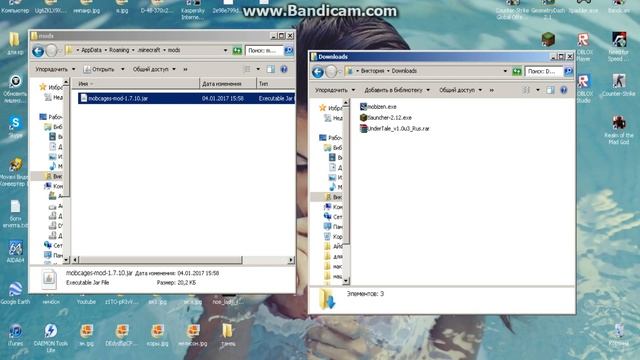Viewport: 640px width, 360px height.
Task: Open Google Earth desktop icon
Action: click(16, 293)
